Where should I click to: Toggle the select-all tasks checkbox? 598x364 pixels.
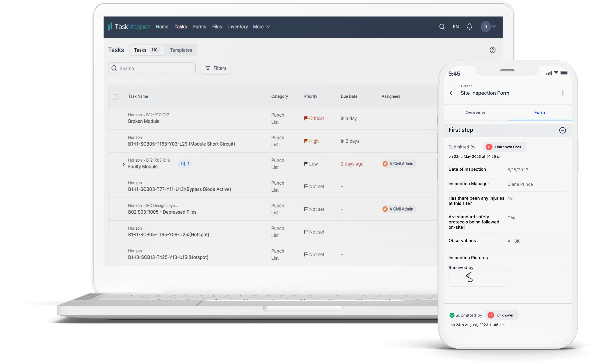[x=115, y=97]
